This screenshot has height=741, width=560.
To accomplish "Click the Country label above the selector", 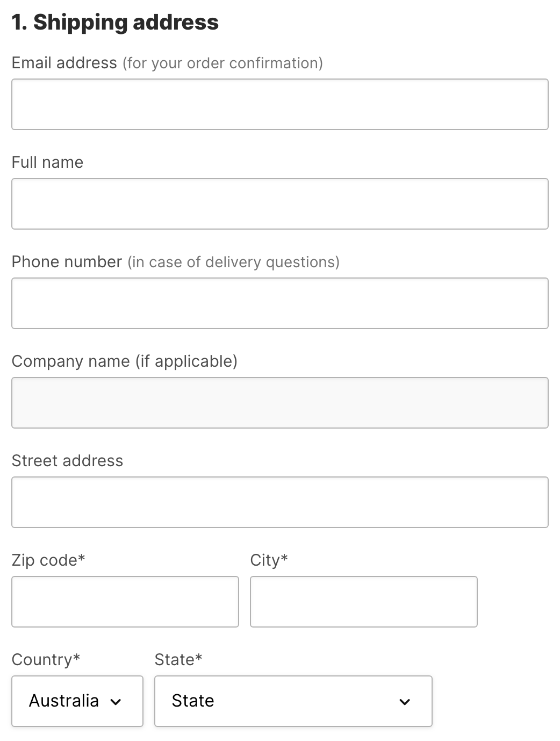I will click(x=46, y=659).
